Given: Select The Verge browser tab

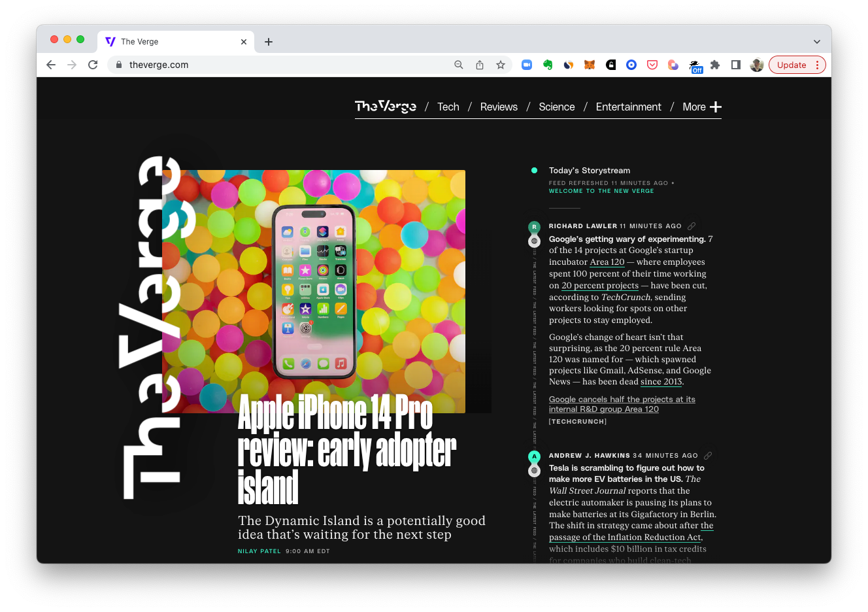Looking at the screenshot, I should click(175, 41).
